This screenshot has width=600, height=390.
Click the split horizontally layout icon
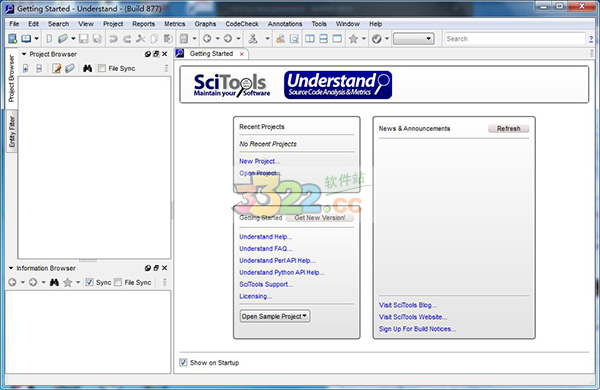[x=323, y=39]
